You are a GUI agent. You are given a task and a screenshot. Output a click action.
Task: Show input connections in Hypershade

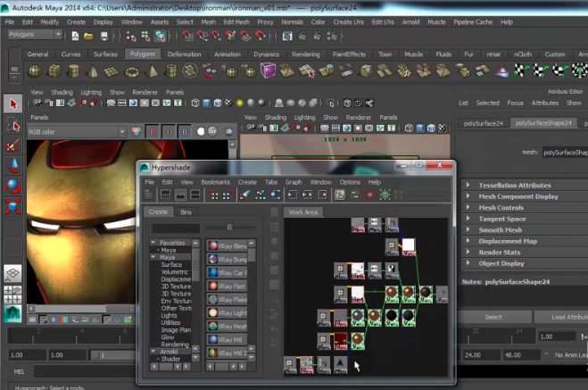[x=293, y=195]
